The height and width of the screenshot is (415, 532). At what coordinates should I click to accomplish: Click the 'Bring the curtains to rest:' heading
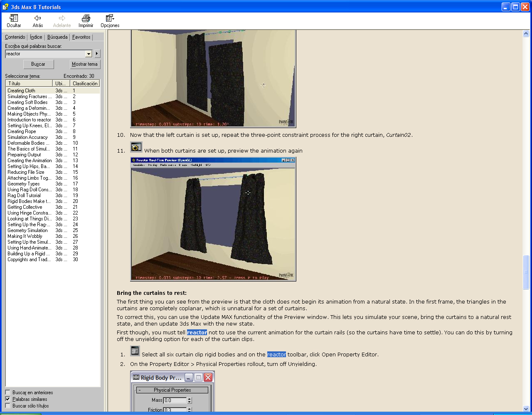point(152,293)
